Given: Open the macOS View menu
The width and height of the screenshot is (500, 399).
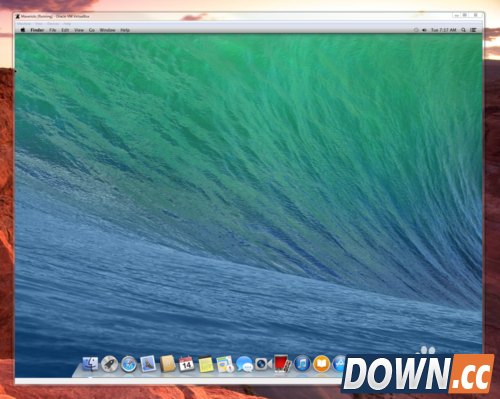Looking at the screenshot, I should pyautogui.click(x=79, y=30).
